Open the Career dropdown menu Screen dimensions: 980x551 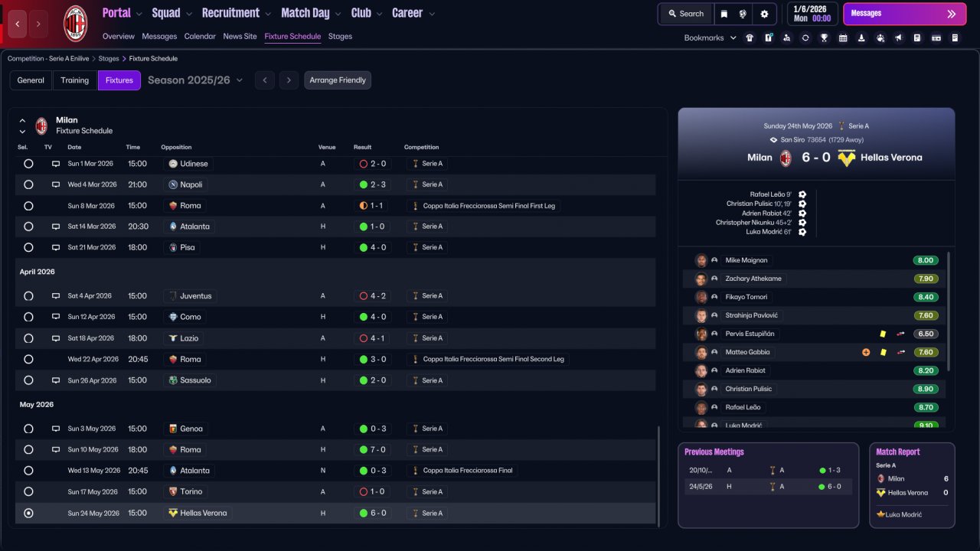(413, 13)
